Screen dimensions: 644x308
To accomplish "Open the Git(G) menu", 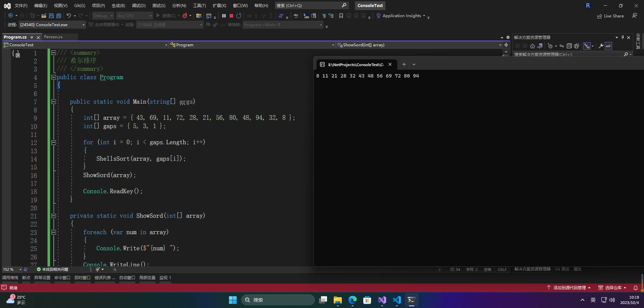I will coord(80,5).
